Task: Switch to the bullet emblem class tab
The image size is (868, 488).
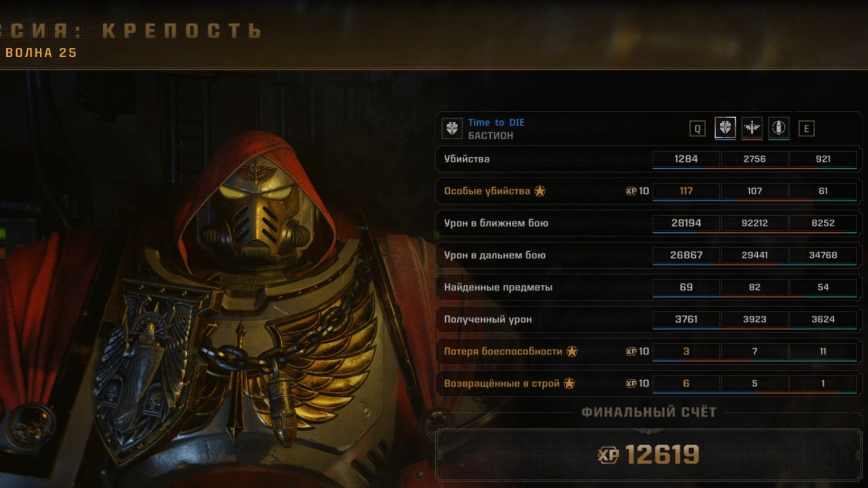Action: point(778,128)
